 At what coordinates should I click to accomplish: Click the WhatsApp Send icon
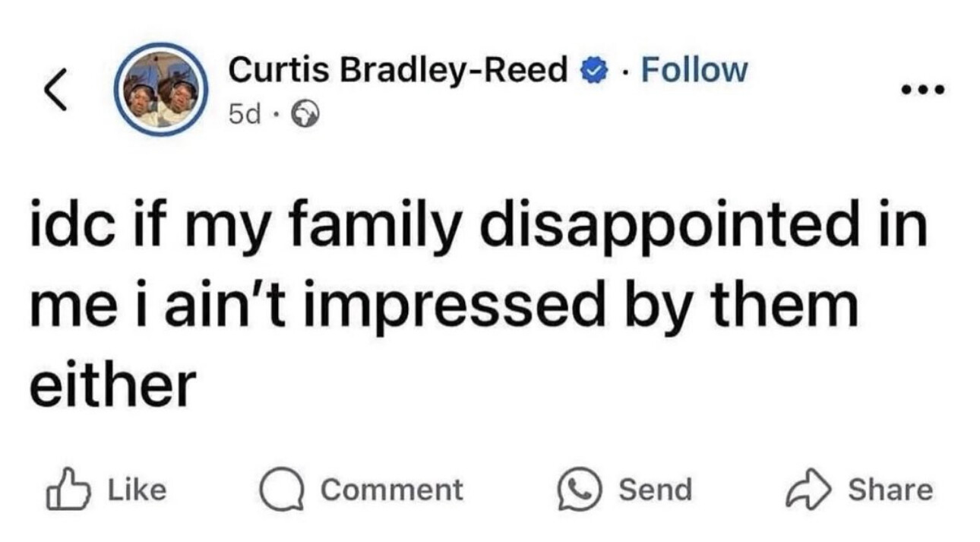coord(581,490)
